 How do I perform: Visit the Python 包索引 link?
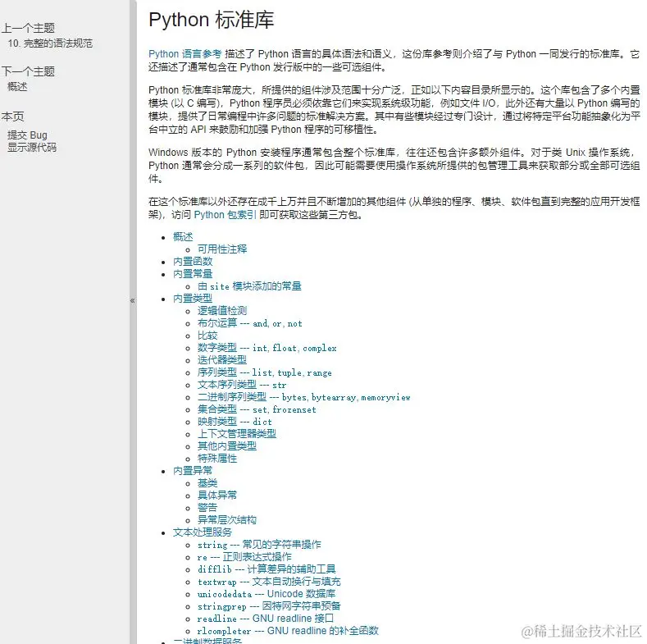225,215
